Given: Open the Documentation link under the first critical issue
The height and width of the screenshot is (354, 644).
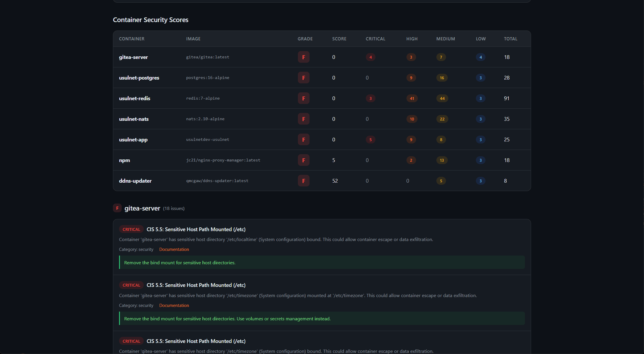Looking at the screenshot, I should [174, 249].
